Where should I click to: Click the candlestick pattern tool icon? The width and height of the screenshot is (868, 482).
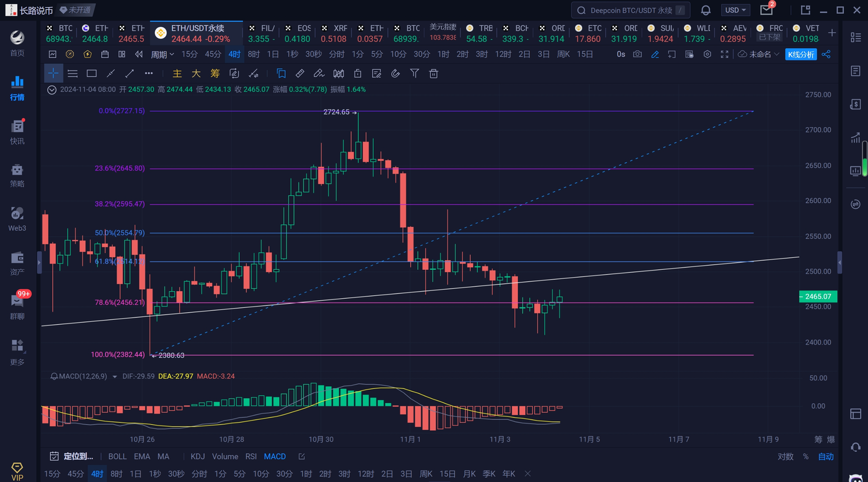(339, 74)
